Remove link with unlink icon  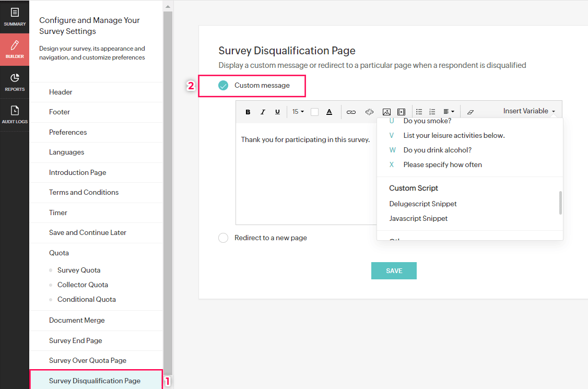[x=369, y=112]
